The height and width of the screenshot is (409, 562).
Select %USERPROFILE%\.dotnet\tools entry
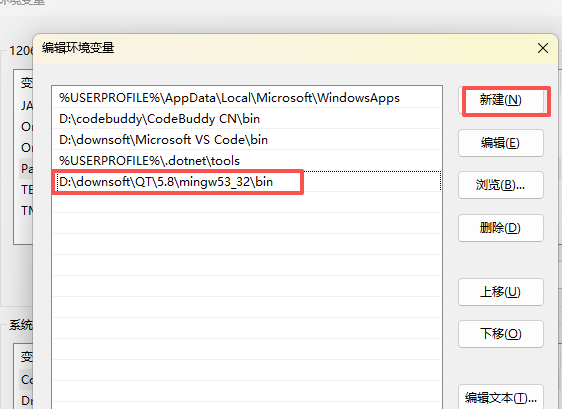pos(247,161)
